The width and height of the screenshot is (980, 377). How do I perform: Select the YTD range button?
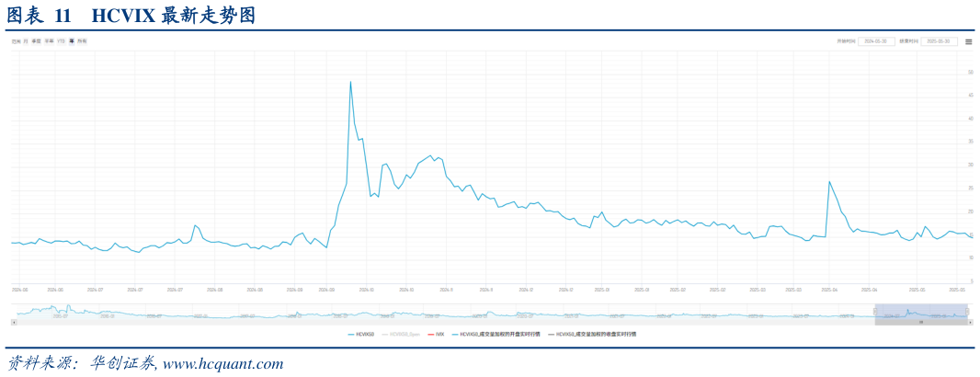(61, 41)
